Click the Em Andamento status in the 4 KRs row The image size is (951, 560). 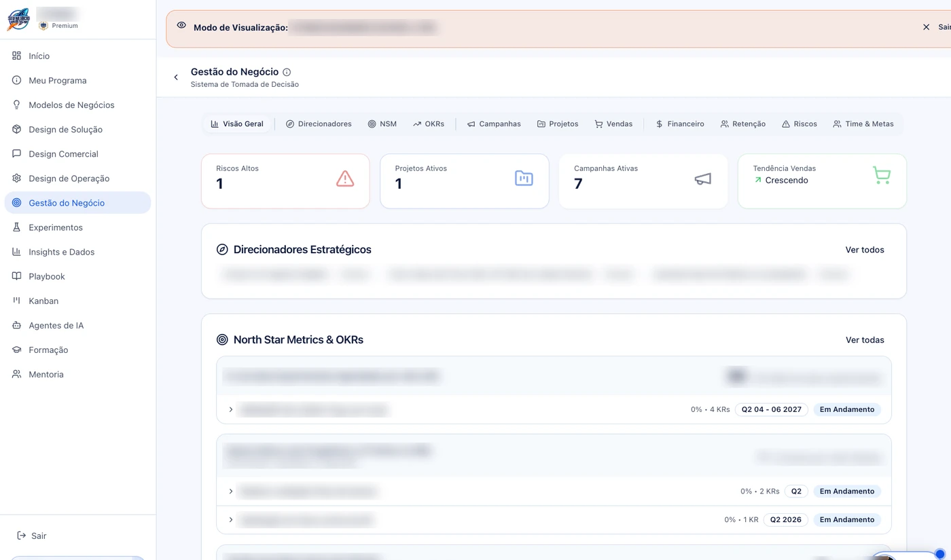pos(847,410)
